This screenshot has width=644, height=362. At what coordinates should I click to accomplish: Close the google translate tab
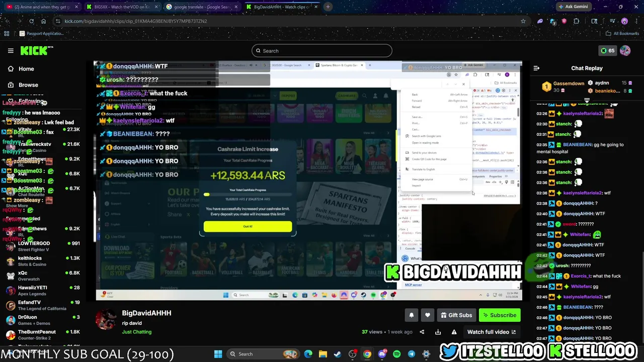(236, 7)
